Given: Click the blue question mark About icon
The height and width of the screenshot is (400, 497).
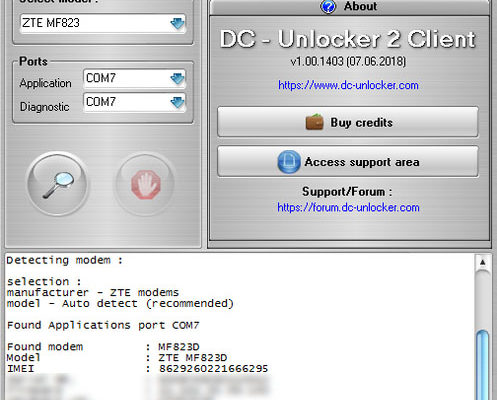Looking at the screenshot, I should [x=328, y=6].
